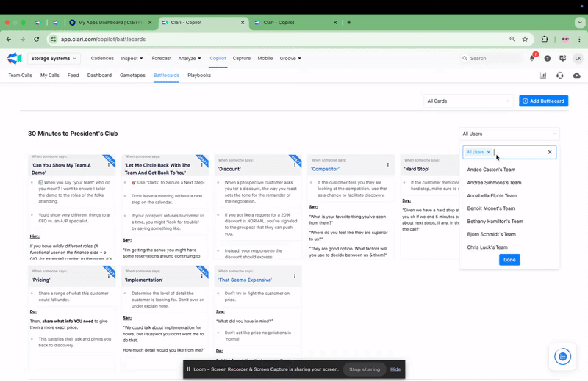Switch to Playbooks tab
Screen dimensions: 588x381
tap(199, 76)
